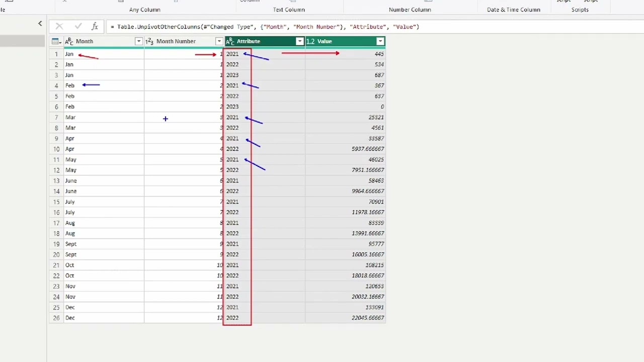Click the value cell 33587
Screen dimensions: 644x362
(x=345, y=138)
